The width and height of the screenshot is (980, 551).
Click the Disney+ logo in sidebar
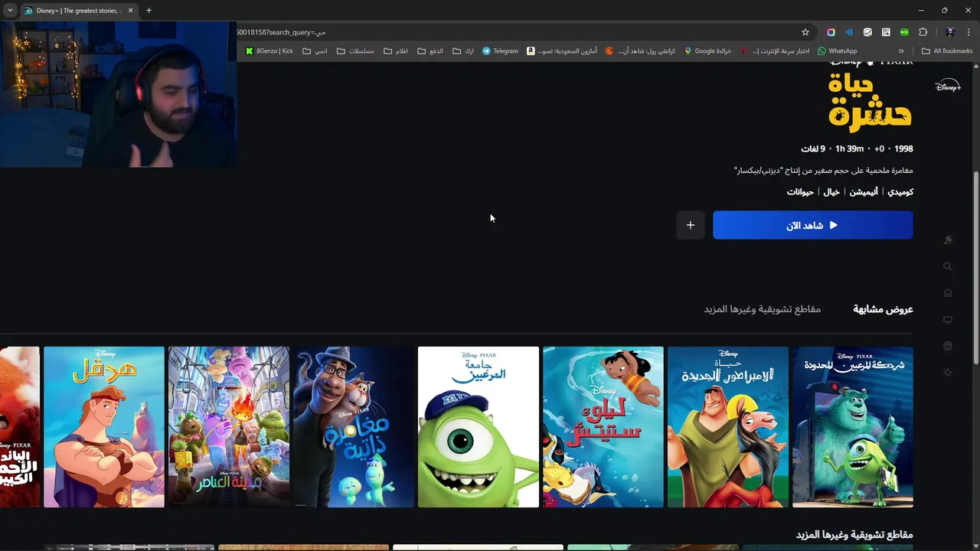(948, 86)
